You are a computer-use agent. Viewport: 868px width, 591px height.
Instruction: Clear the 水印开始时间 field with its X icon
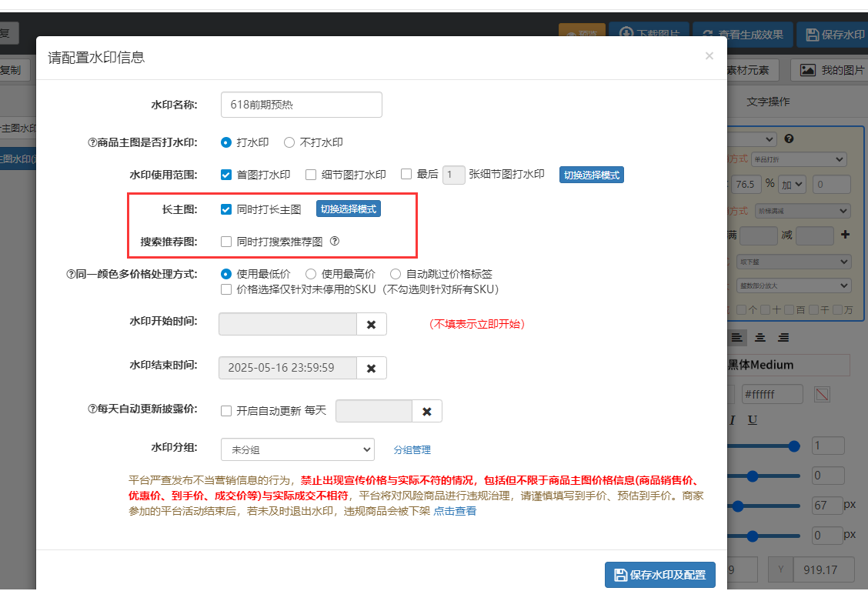(x=371, y=325)
